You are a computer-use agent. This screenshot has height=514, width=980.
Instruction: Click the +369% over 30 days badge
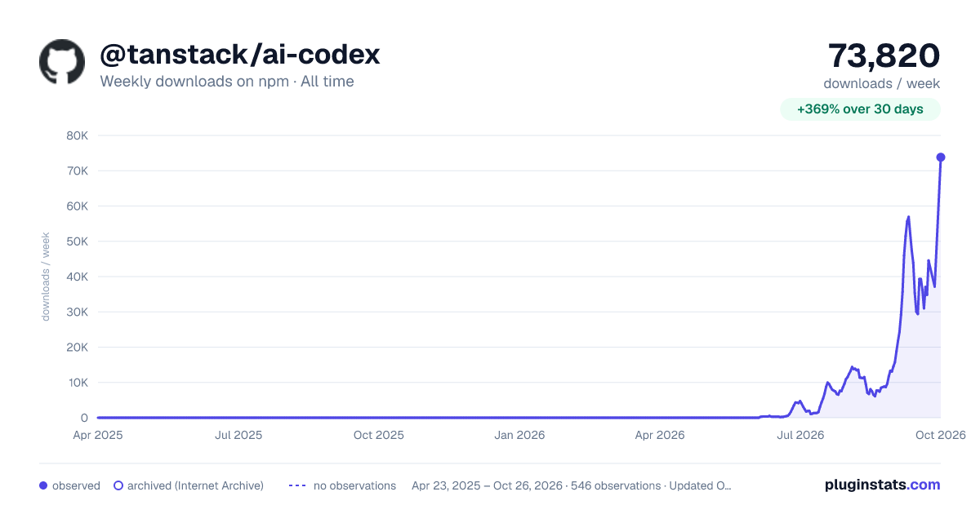860,109
